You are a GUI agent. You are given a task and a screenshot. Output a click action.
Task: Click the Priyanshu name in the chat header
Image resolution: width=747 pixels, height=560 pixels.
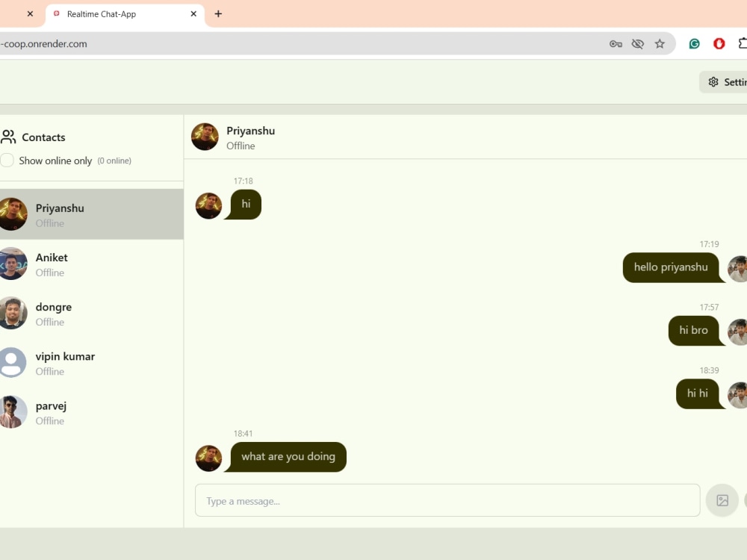point(250,131)
